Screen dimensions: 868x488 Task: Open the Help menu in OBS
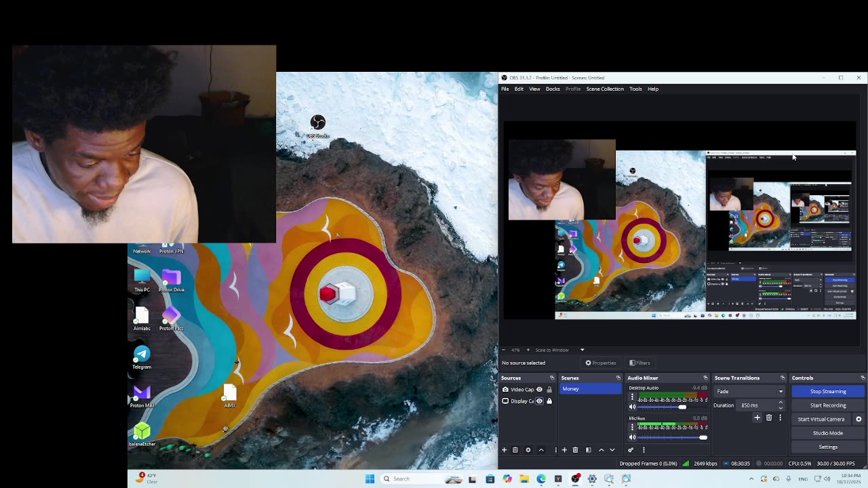point(653,89)
